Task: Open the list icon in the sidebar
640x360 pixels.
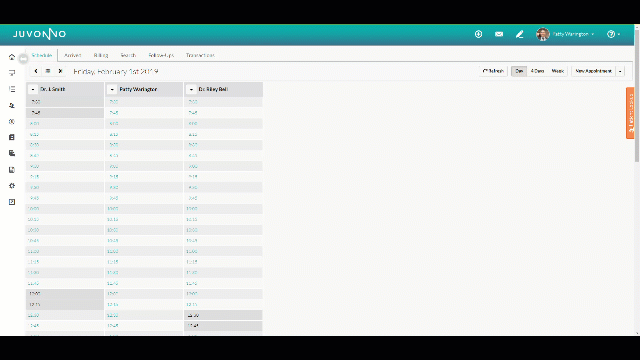Action: (x=12, y=89)
